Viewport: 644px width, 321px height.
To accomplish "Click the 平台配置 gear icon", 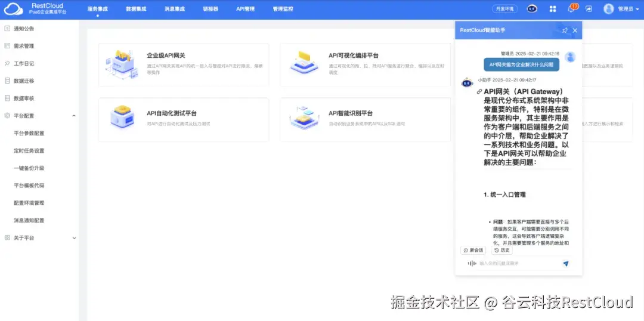I will click(x=7, y=116).
